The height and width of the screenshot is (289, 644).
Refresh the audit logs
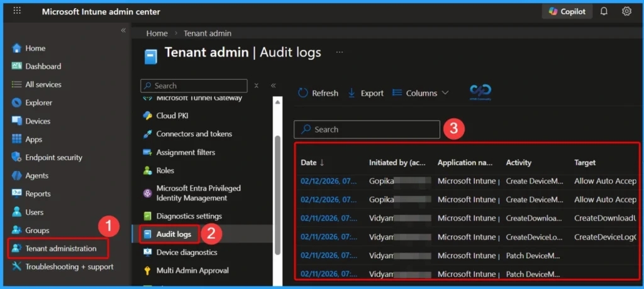pyautogui.click(x=318, y=93)
